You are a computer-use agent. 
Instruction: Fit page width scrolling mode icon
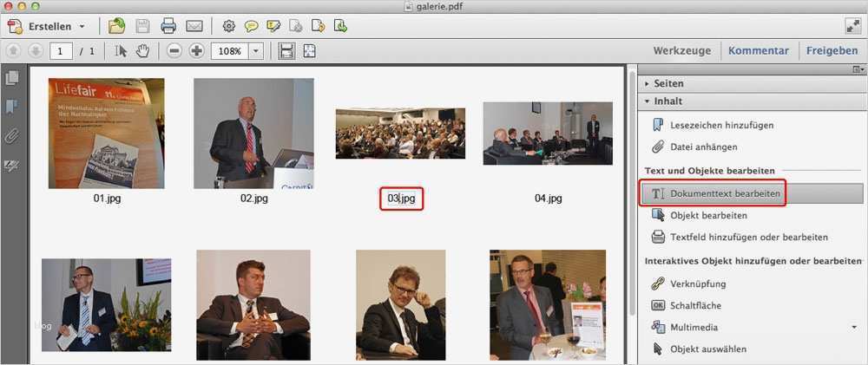pyautogui.click(x=286, y=51)
